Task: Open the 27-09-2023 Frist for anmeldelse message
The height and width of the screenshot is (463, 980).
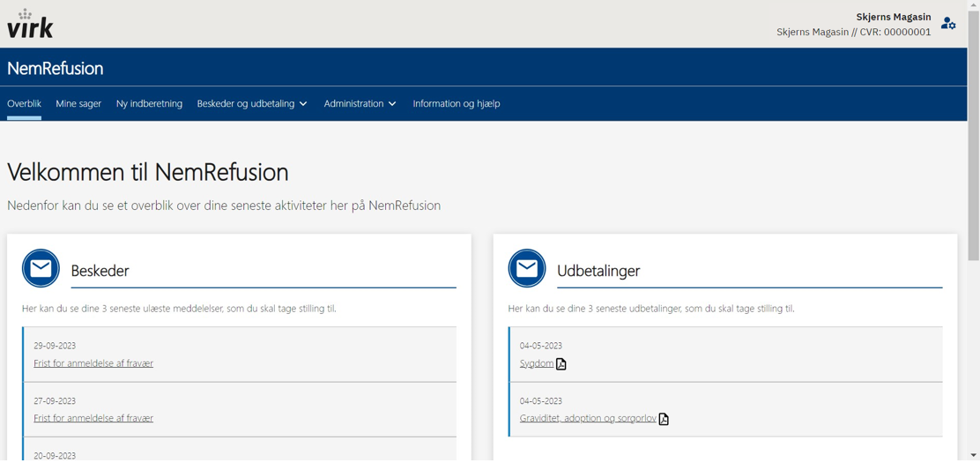Action: click(93, 418)
